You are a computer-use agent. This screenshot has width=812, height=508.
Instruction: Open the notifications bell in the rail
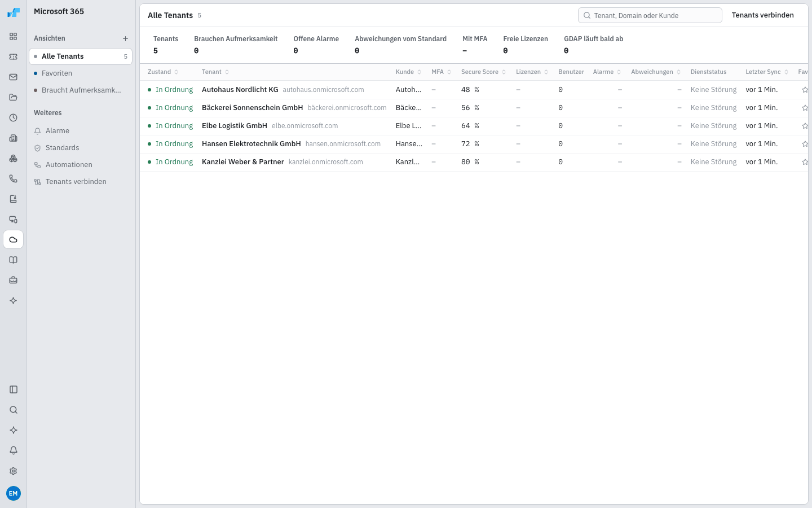tap(14, 450)
